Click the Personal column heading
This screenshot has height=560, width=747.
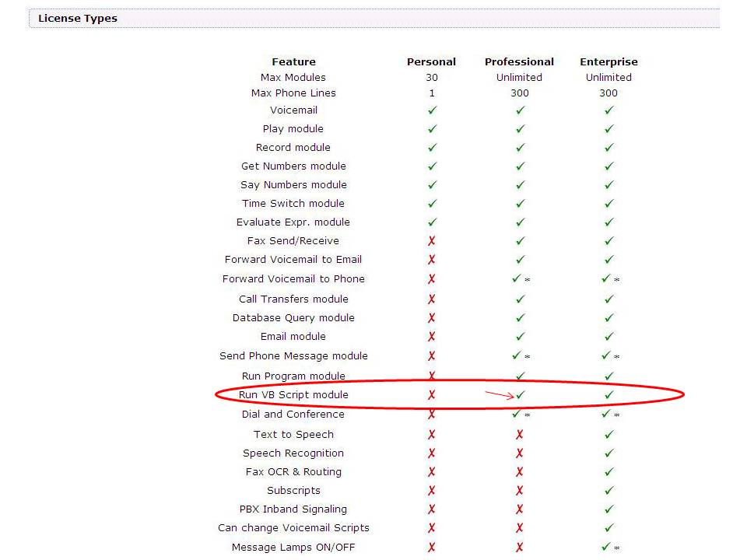tap(431, 61)
